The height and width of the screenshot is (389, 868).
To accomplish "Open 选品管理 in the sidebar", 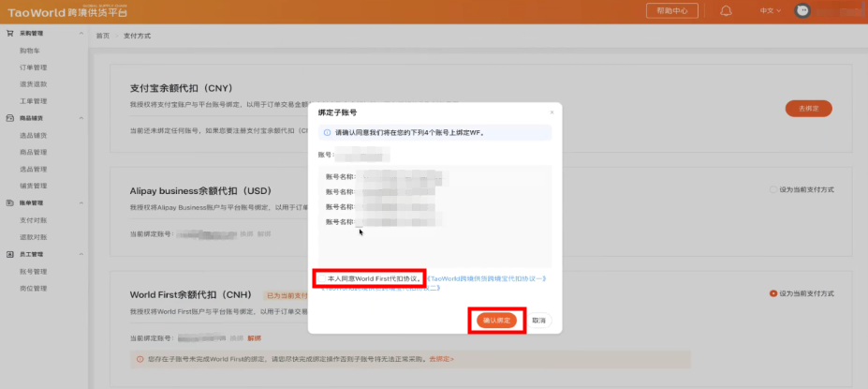I will [x=33, y=169].
